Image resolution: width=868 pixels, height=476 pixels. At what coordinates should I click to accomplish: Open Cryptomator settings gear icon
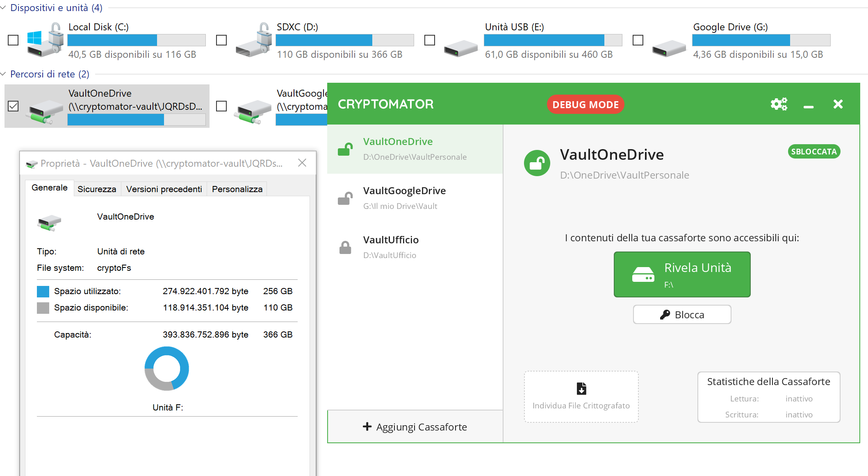[x=779, y=104]
